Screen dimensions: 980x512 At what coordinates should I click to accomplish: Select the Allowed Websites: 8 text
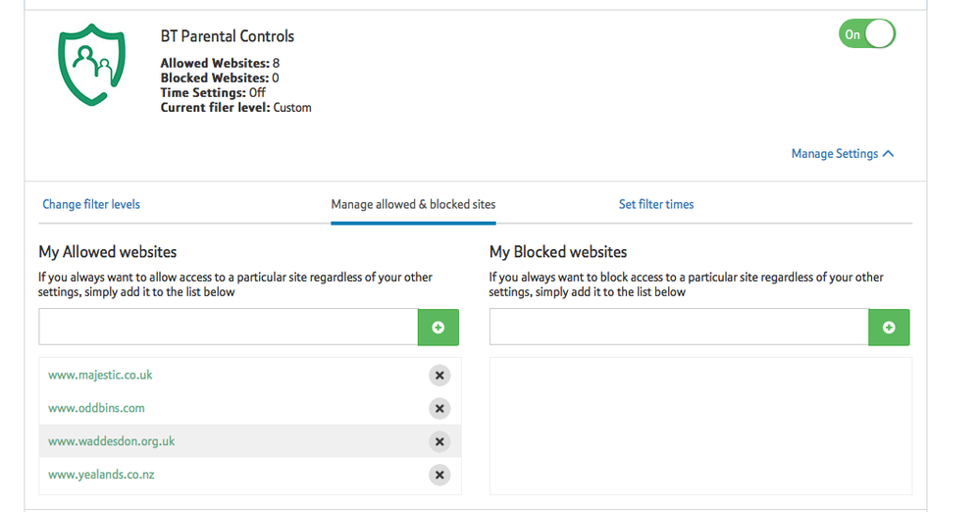click(220, 63)
